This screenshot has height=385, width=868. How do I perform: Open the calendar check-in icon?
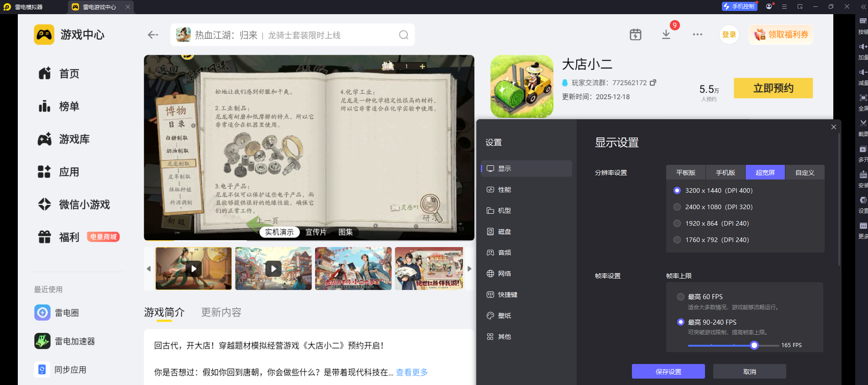click(x=635, y=35)
